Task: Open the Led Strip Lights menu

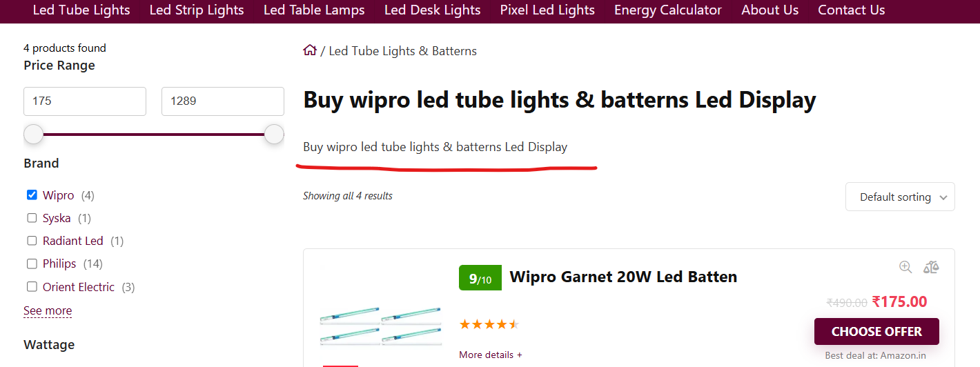Action: pyautogui.click(x=197, y=10)
